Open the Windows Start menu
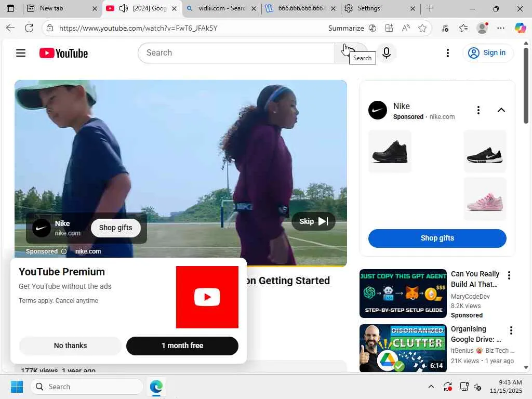This screenshot has width=532, height=399. click(x=17, y=387)
